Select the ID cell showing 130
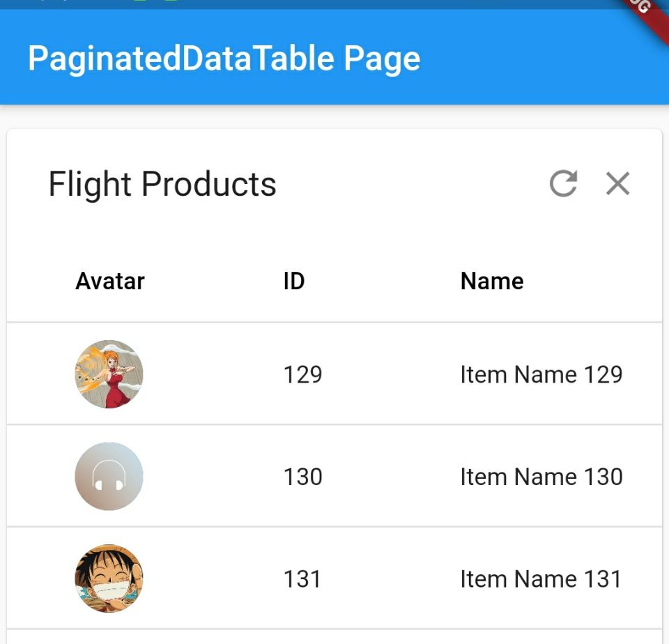Screen dimensions: 669x644 click(x=302, y=477)
